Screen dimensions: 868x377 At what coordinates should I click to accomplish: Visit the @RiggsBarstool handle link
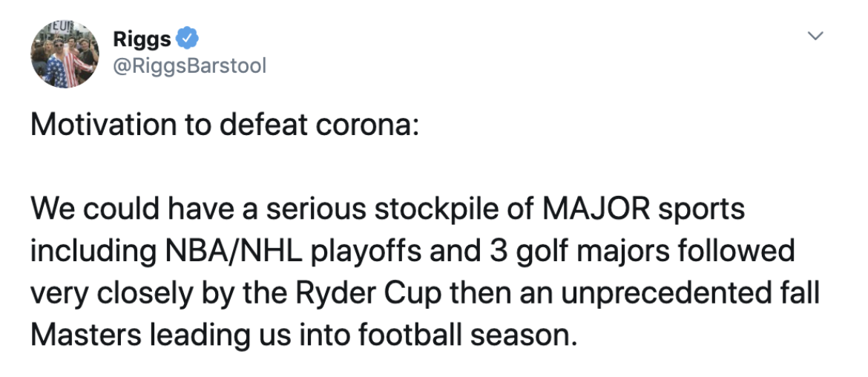pyautogui.click(x=189, y=66)
